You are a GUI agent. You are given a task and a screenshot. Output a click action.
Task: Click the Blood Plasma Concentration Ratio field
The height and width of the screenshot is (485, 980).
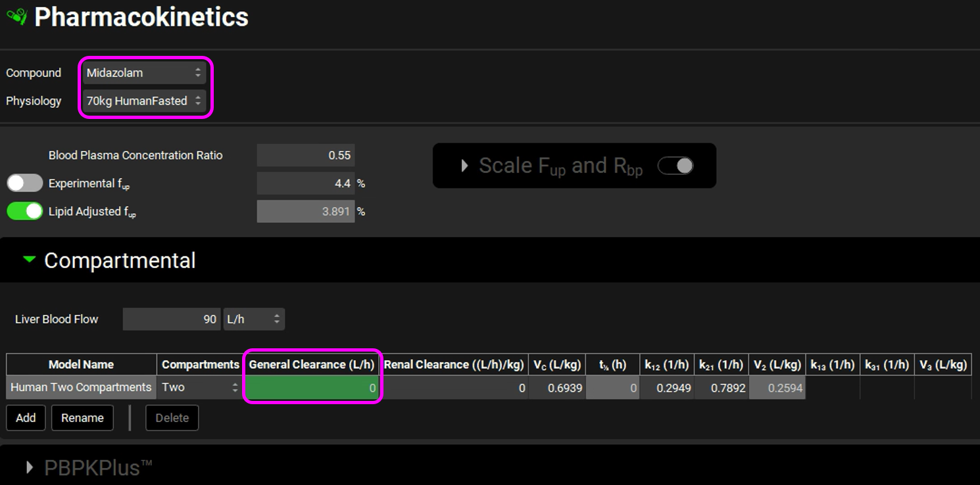pyautogui.click(x=306, y=156)
